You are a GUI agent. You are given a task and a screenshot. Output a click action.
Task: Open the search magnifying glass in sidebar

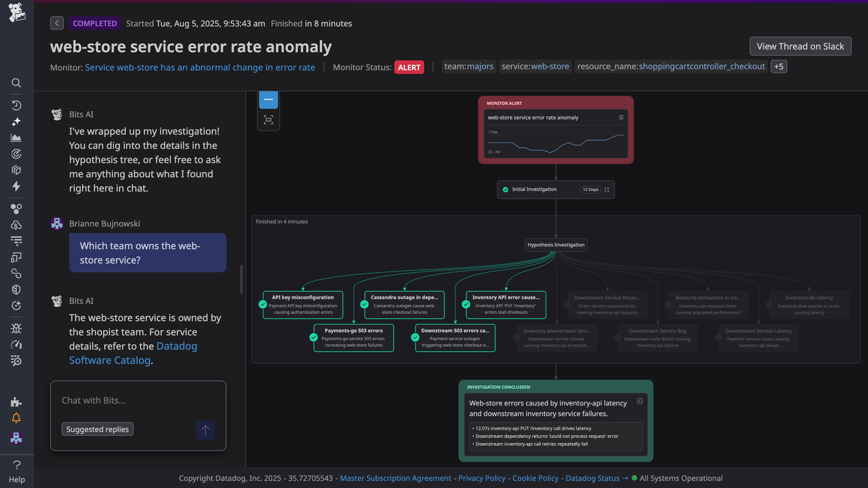(x=16, y=83)
